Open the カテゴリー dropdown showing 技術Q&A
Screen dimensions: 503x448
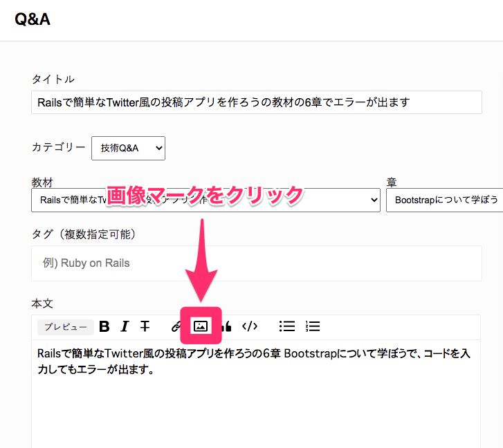coord(128,147)
